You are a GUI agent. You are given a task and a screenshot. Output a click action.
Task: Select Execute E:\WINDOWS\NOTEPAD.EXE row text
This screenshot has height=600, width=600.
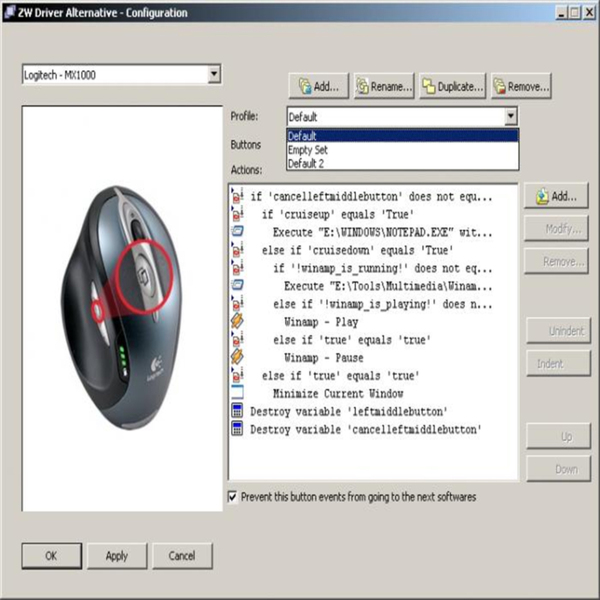pos(383,233)
